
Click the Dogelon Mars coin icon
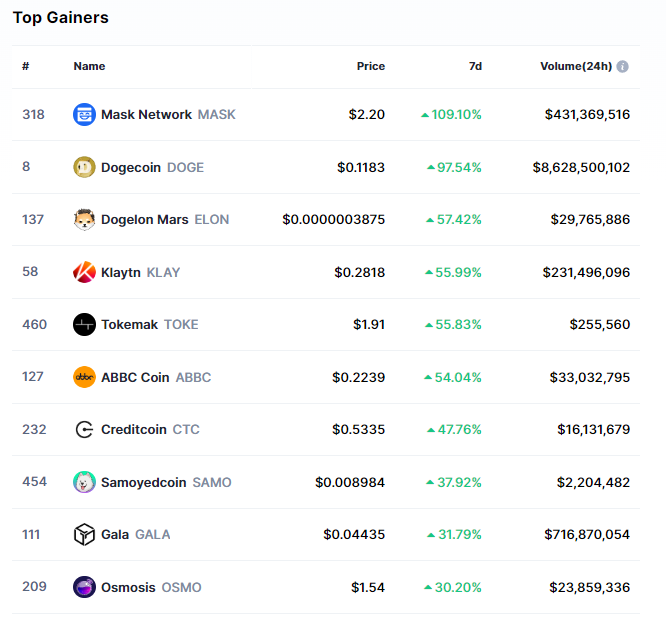pos(85,220)
